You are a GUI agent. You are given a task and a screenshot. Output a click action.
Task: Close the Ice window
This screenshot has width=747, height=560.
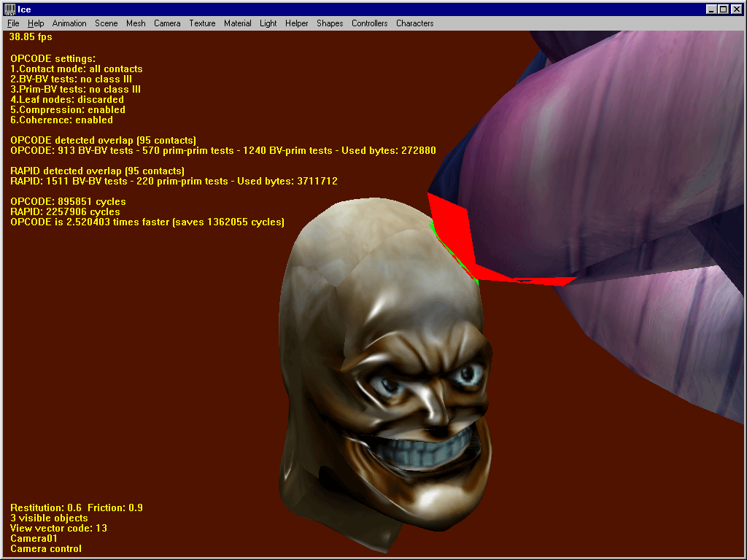click(x=737, y=9)
